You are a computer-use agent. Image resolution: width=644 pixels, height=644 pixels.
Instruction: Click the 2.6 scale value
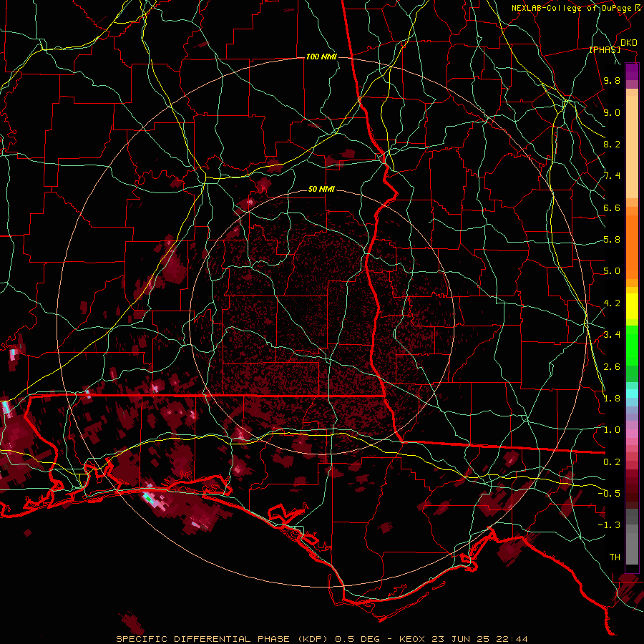[x=612, y=367]
